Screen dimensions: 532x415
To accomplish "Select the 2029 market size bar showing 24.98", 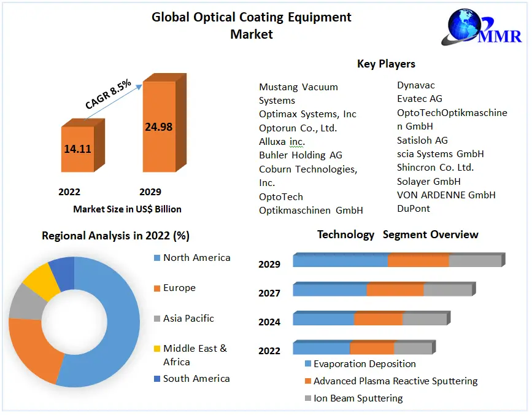I will click(159, 127).
